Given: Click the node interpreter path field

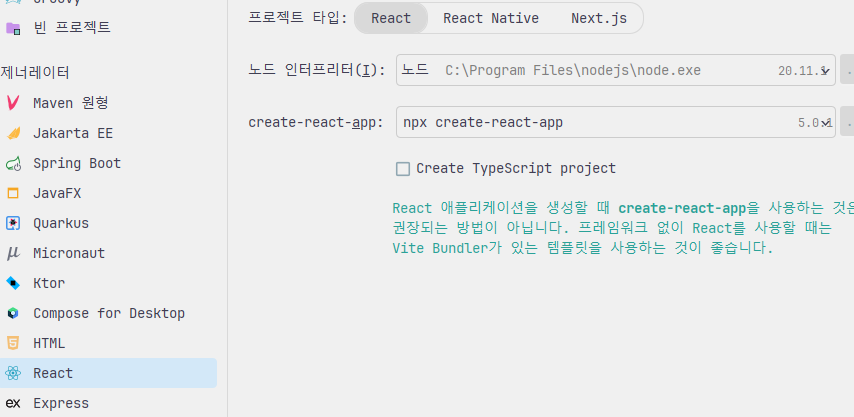Looking at the screenshot, I should point(615,70).
